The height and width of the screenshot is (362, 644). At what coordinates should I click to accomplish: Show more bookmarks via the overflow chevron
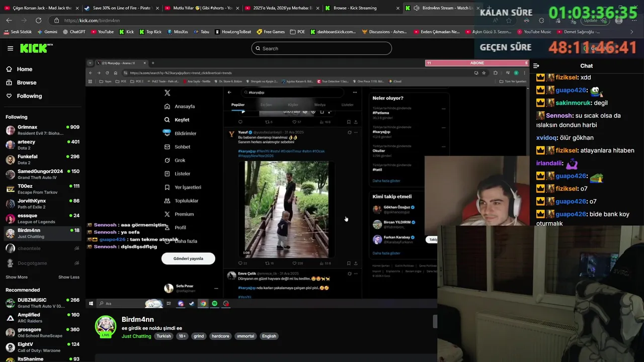[632, 32]
